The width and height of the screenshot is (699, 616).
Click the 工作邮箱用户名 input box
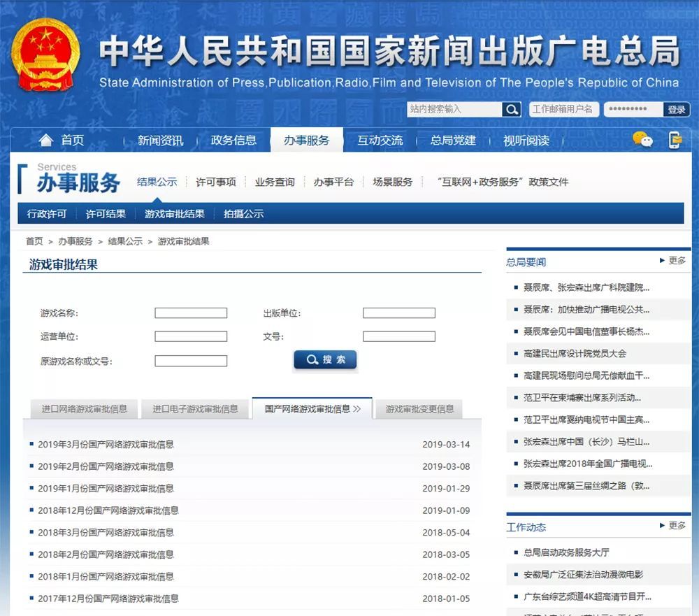click(563, 109)
